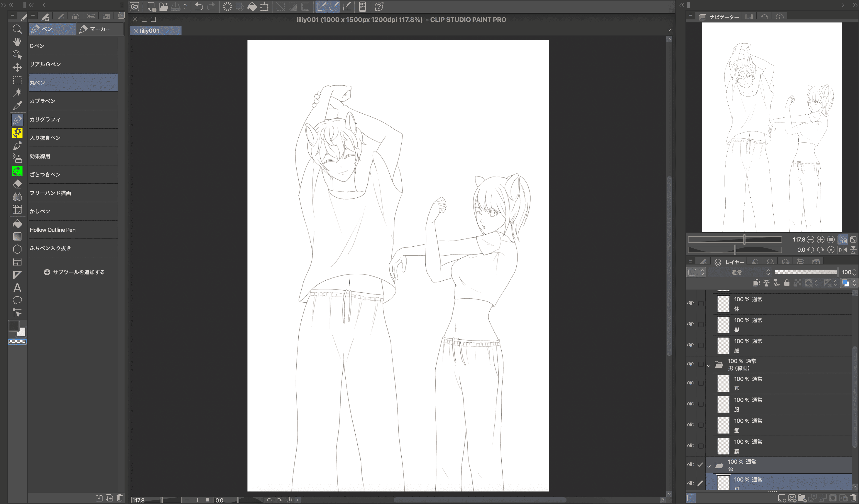Select the Hollow Outline Pen sub tool

pyautogui.click(x=73, y=230)
